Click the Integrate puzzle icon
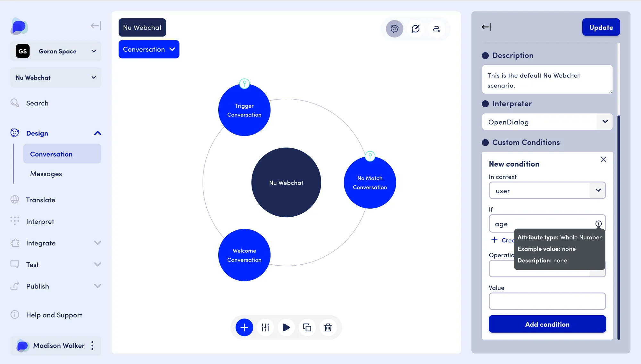Image resolution: width=641 pixels, height=364 pixels. pyautogui.click(x=15, y=243)
